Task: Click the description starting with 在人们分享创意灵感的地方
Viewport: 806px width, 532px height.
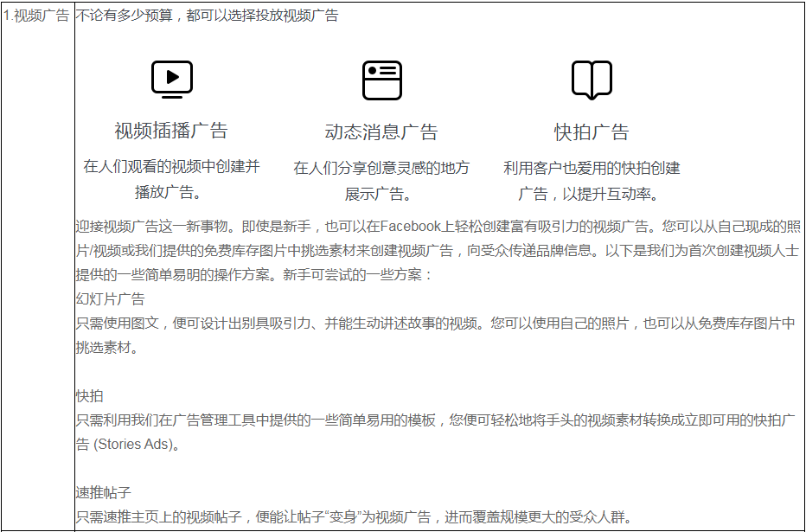Action: click(x=381, y=180)
